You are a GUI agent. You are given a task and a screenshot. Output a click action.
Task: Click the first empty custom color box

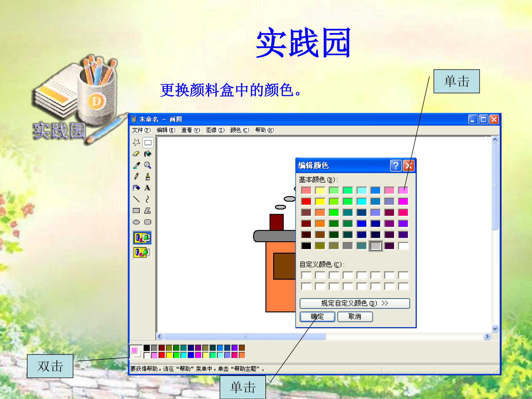306,275
